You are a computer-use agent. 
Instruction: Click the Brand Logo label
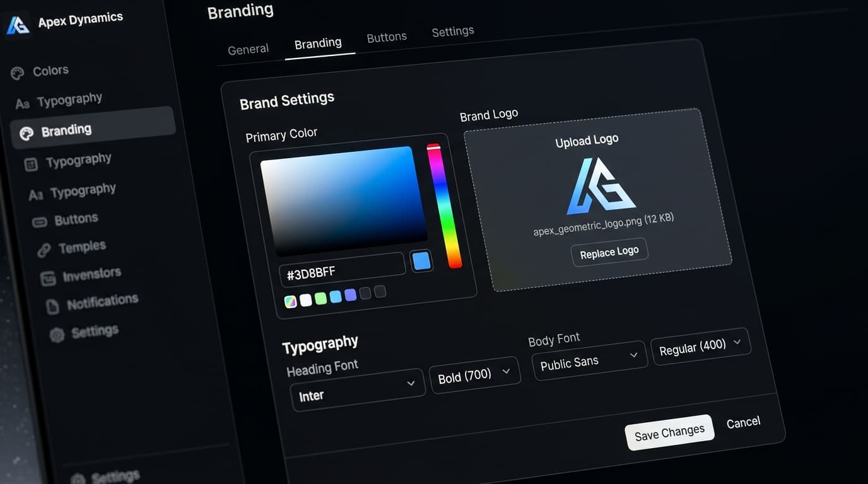(x=489, y=115)
